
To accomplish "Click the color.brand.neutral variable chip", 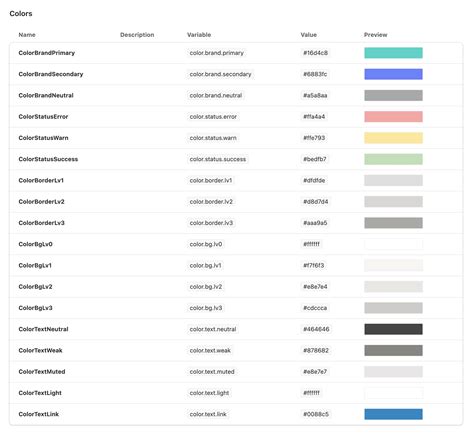I will pyautogui.click(x=216, y=95).
